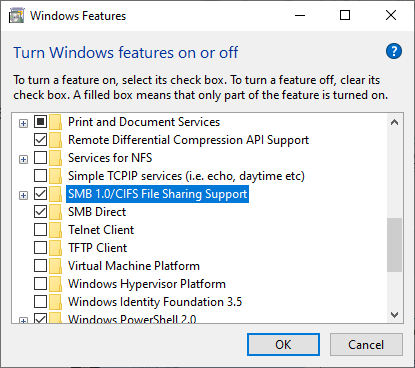The width and height of the screenshot is (415, 368).
Task: Click the folder icon beside Telnet Client
Action: coord(56,230)
